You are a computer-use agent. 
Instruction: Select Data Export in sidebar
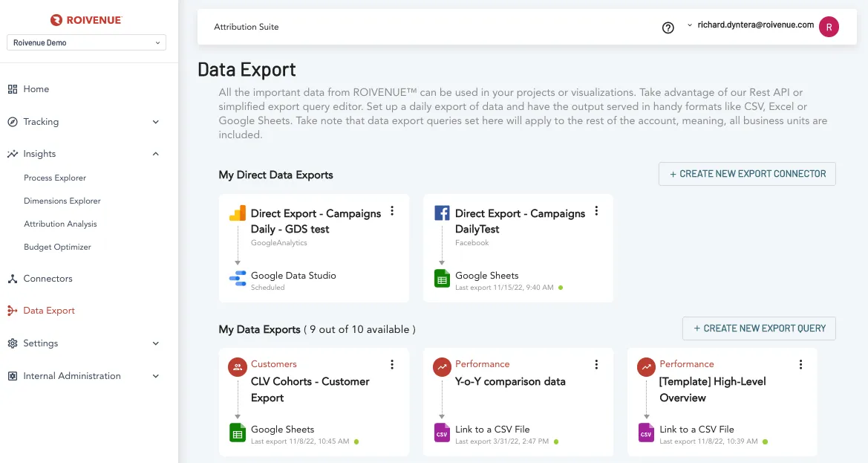pos(49,311)
